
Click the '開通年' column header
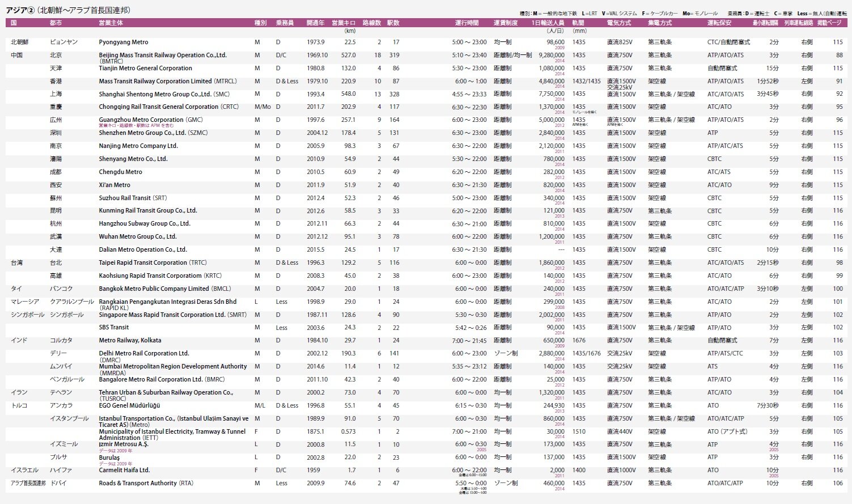coord(316,23)
